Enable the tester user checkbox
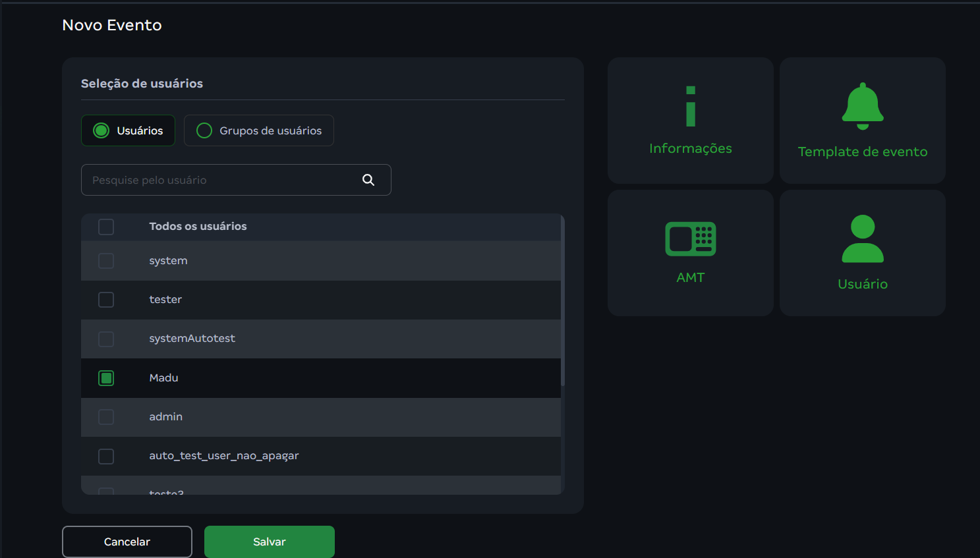 (106, 300)
